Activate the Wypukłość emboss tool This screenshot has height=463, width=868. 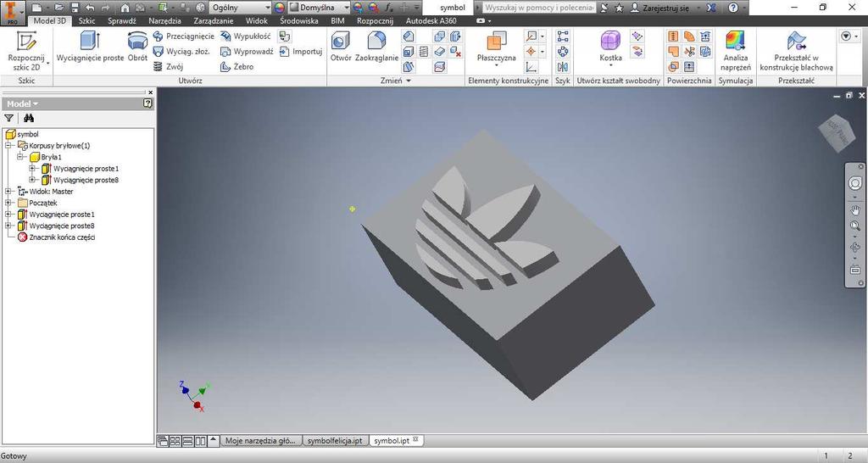coord(245,36)
